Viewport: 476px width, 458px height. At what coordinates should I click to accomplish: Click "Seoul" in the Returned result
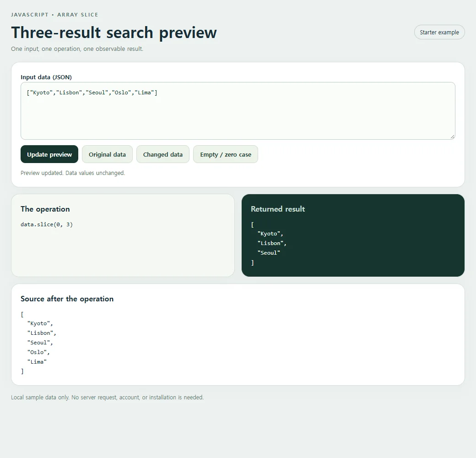tap(269, 253)
